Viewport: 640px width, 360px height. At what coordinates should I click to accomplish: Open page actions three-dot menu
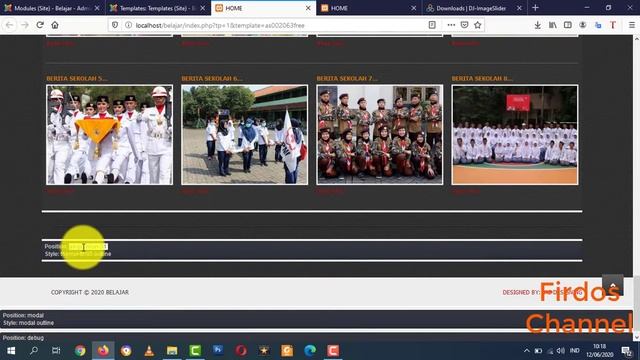coord(451,25)
